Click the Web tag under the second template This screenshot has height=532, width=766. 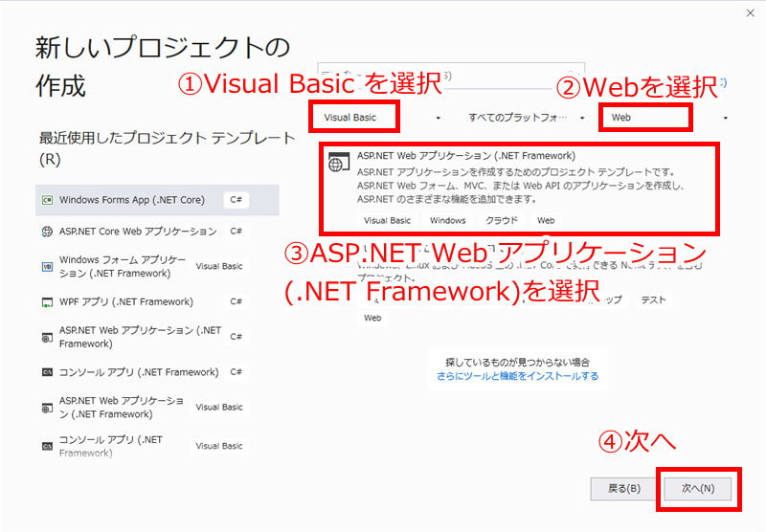372,319
